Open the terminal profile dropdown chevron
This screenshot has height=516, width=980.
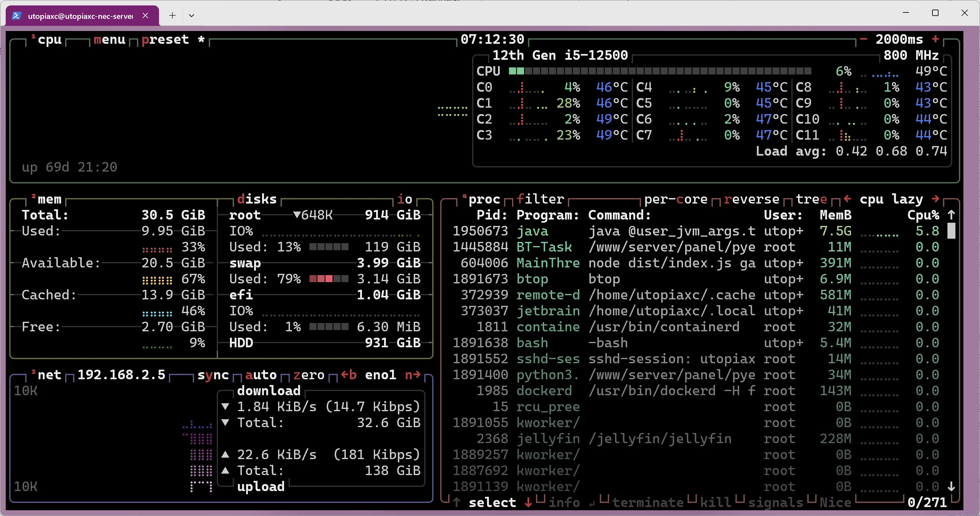pos(191,15)
